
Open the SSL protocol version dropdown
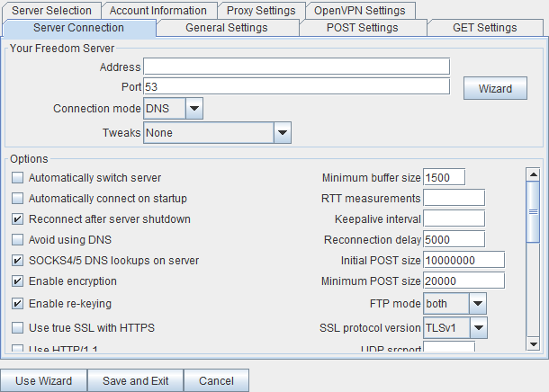(x=455, y=327)
